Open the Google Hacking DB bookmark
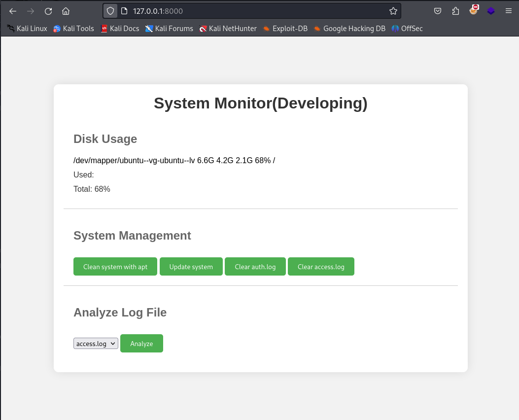This screenshot has height=420, width=519. [x=349, y=29]
